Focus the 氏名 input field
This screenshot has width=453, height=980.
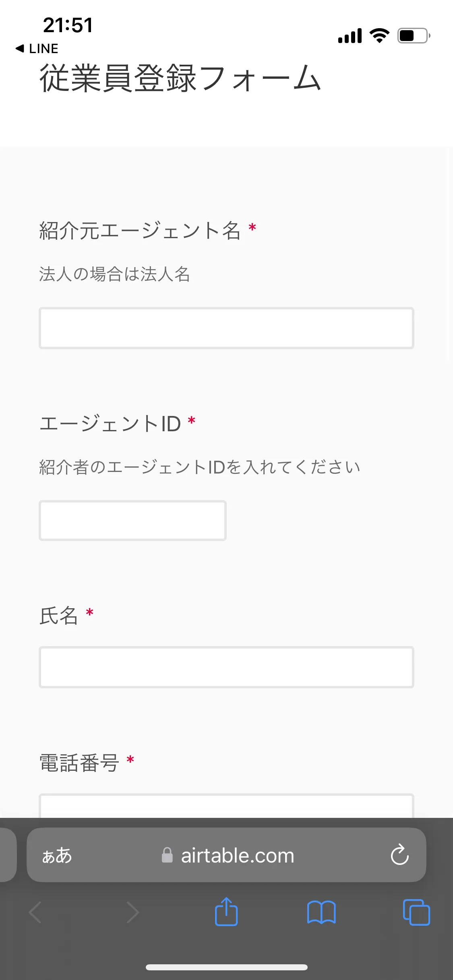click(x=226, y=667)
